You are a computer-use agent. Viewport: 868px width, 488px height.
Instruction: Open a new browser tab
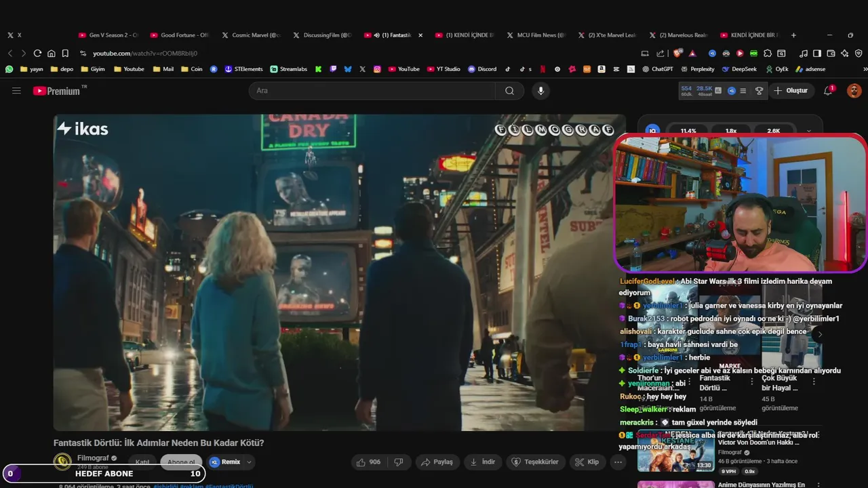pos(793,35)
